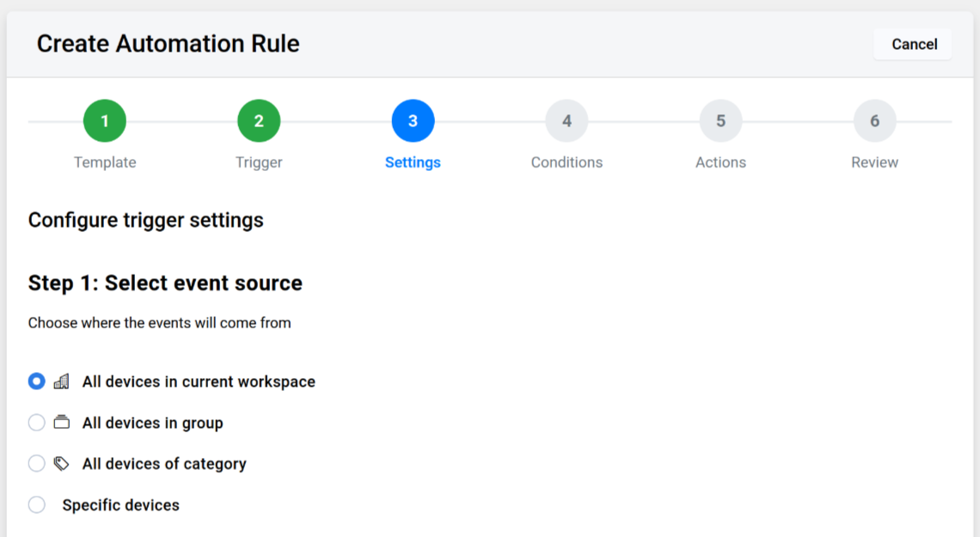
Task: Click the category tag icon
Action: click(x=61, y=464)
